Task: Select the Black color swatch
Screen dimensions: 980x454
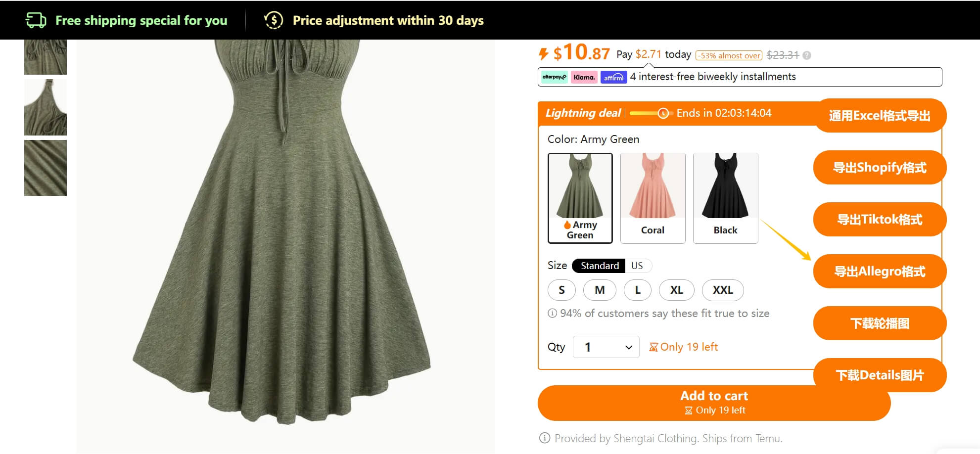Action: point(725,198)
